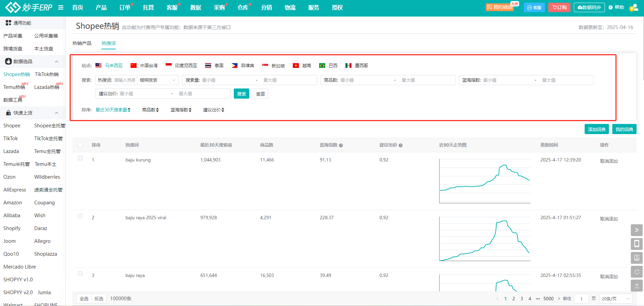Sort by 蓝海指数
644x306 pixels.
click(181, 110)
